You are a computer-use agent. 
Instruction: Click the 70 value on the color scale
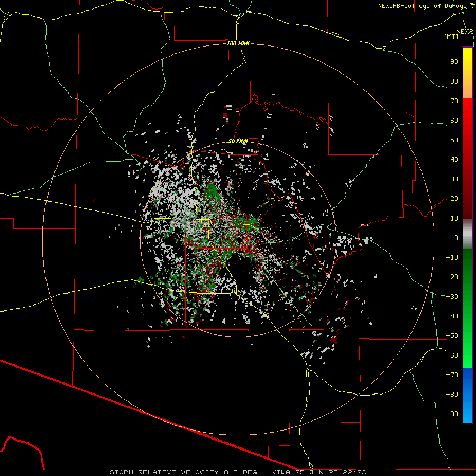click(x=454, y=101)
